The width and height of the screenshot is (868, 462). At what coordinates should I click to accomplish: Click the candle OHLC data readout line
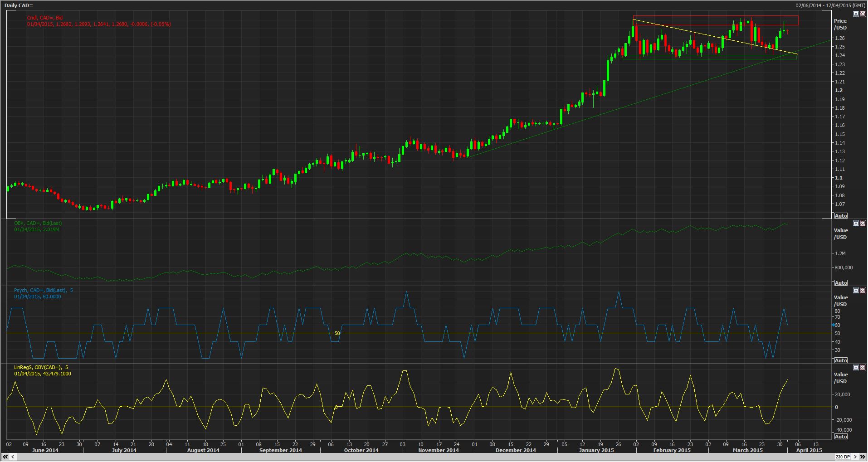point(99,24)
